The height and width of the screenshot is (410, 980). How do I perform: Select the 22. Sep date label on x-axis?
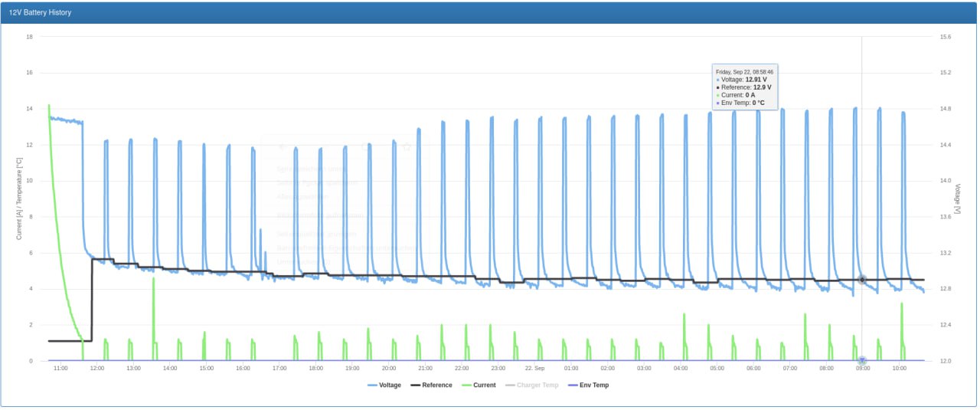coord(534,369)
